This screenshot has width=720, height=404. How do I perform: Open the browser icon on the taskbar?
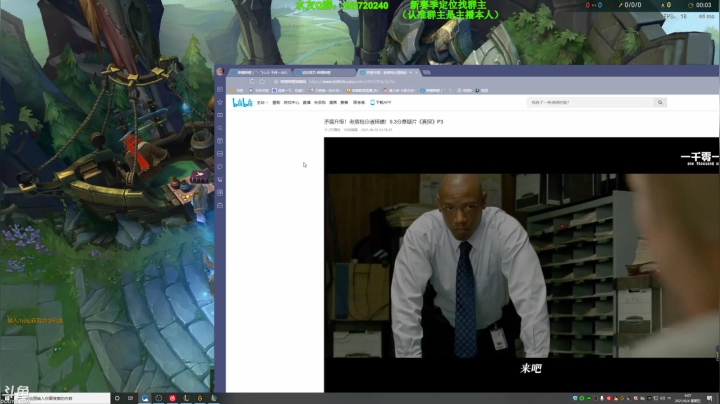(145, 398)
